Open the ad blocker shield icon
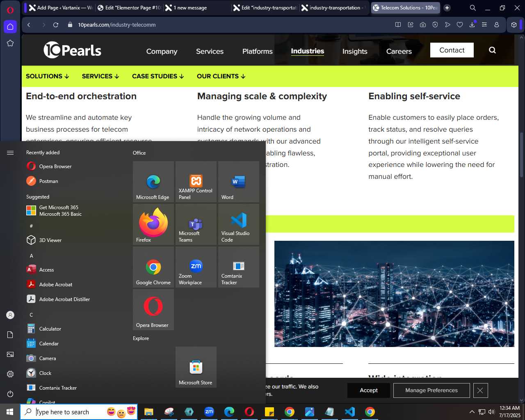This screenshot has width=525, height=420. [435, 25]
